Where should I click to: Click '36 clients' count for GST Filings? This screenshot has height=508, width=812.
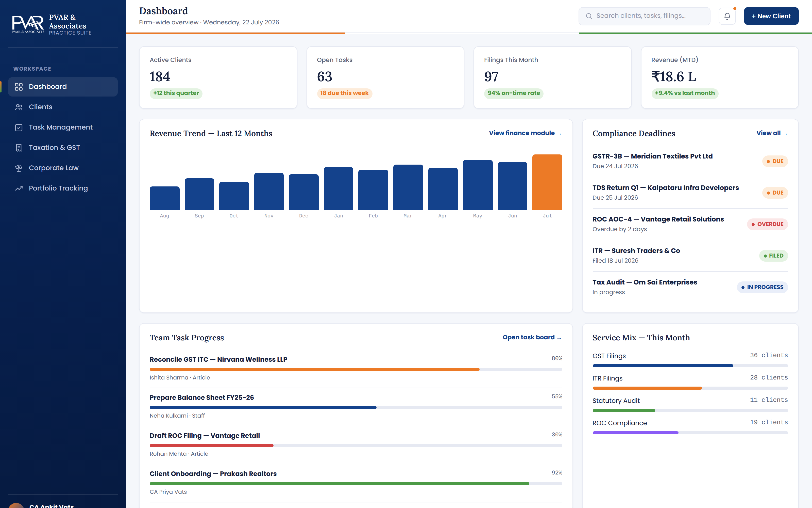point(769,355)
